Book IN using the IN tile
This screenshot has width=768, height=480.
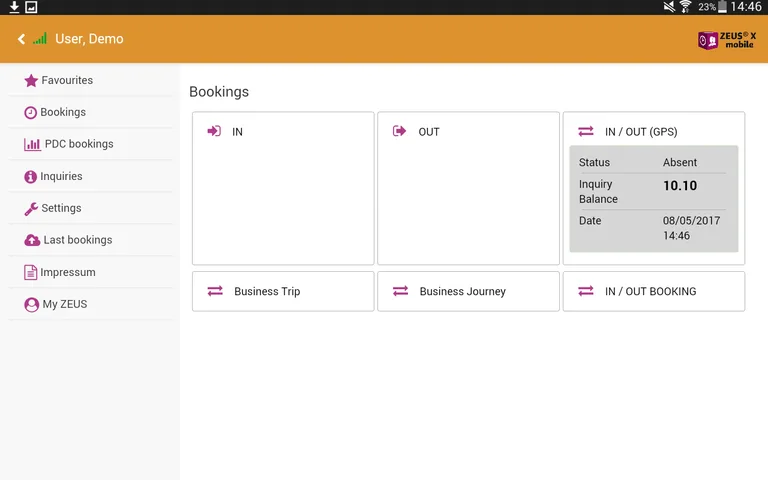pos(283,188)
